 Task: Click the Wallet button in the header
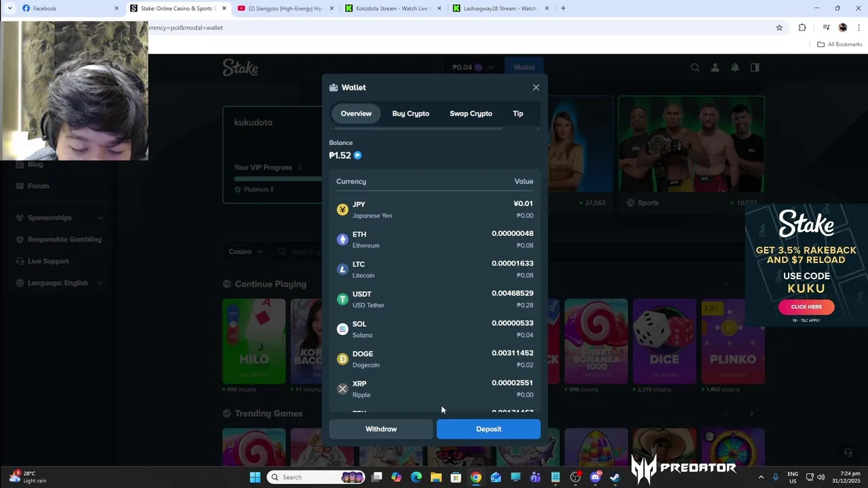tap(524, 67)
